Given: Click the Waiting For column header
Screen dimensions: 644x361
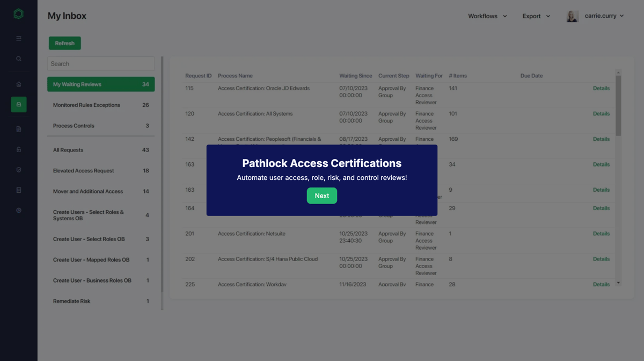Looking at the screenshot, I should point(429,76).
